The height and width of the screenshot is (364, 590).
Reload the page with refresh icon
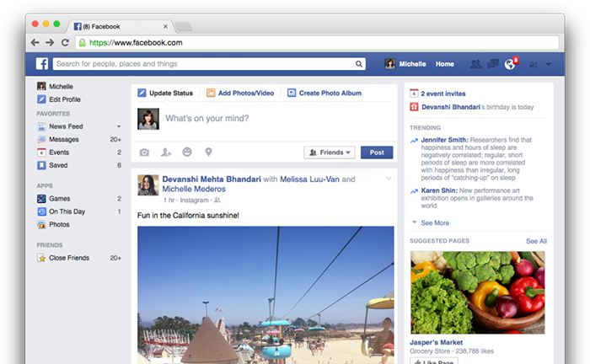pyautogui.click(x=65, y=42)
